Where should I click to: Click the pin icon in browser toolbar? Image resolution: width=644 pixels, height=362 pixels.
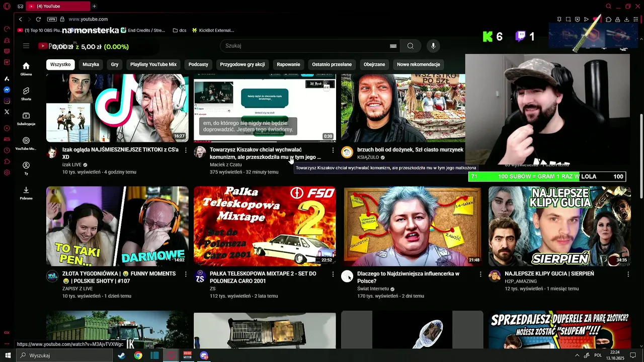pyautogui.click(x=559, y=19)
